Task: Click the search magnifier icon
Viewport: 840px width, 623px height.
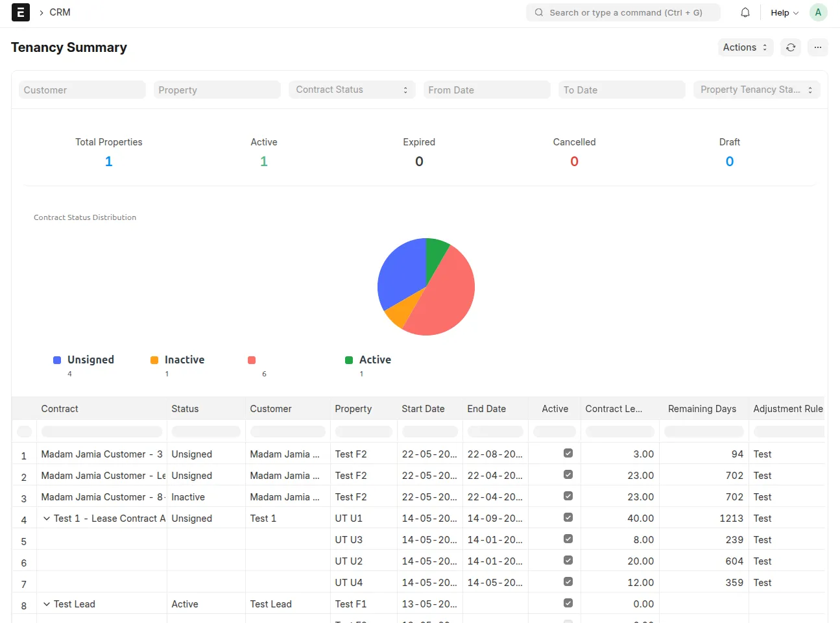Action: (539, 12)
